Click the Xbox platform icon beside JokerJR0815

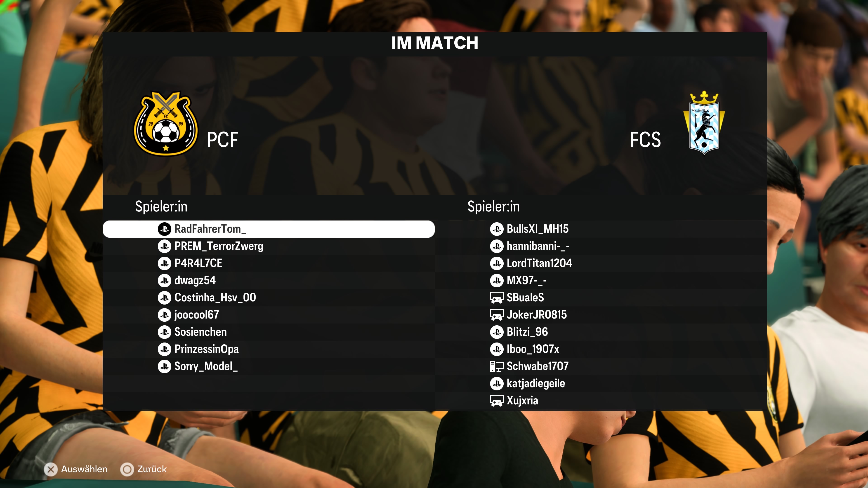496,315
